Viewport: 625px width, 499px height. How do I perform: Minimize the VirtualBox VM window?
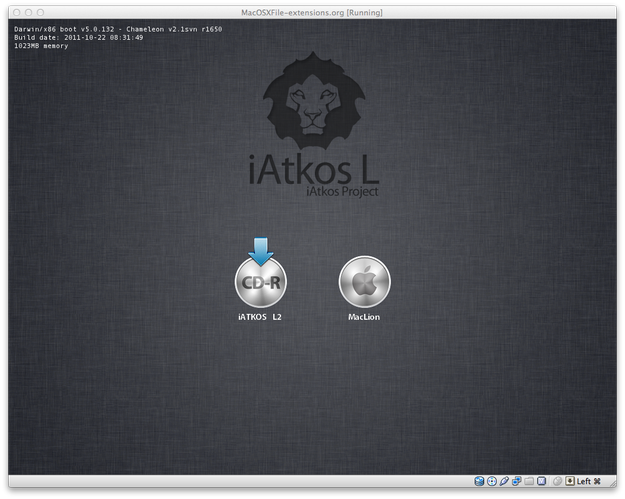pos(29,13)
